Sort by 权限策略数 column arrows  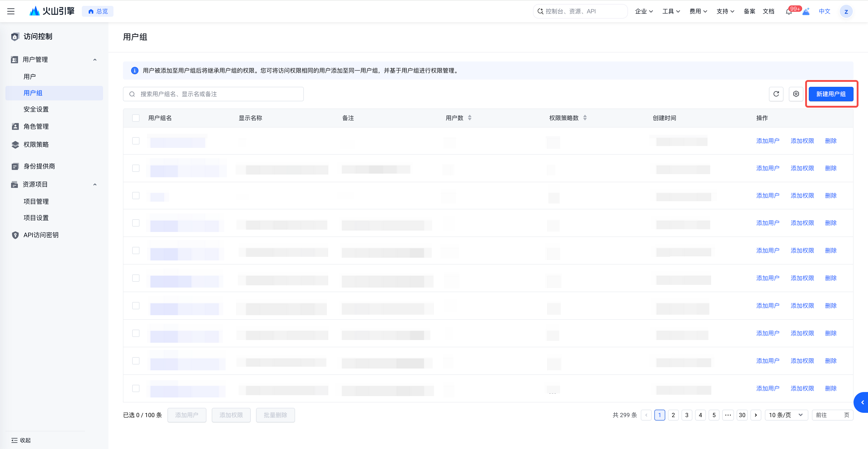[585, 118]
